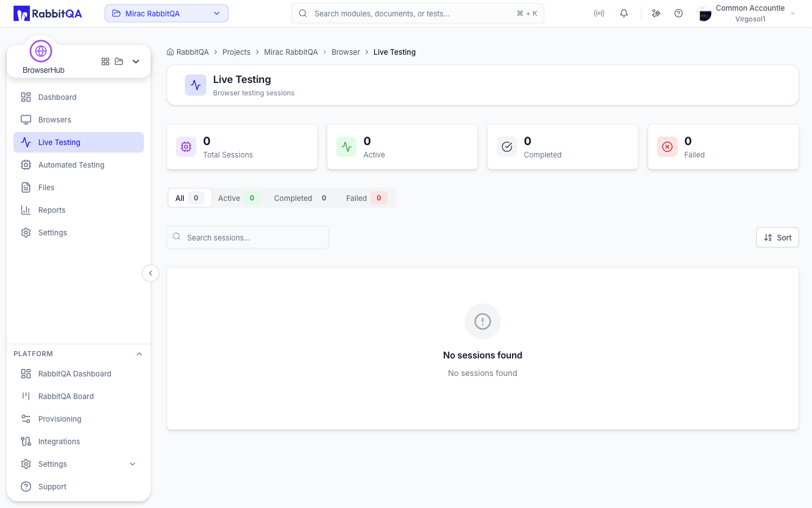812x508 pixels.
Task: Select the All sessions tab
Action: click(189, 198)
